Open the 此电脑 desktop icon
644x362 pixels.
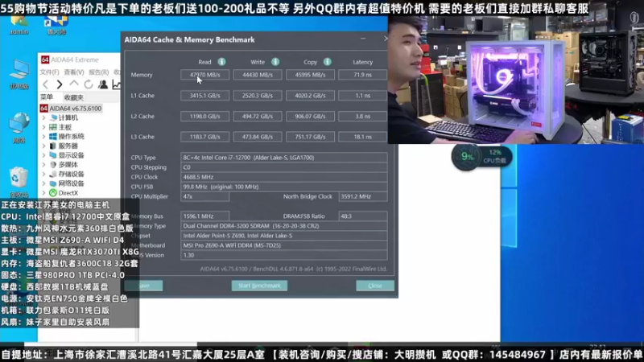19,75
